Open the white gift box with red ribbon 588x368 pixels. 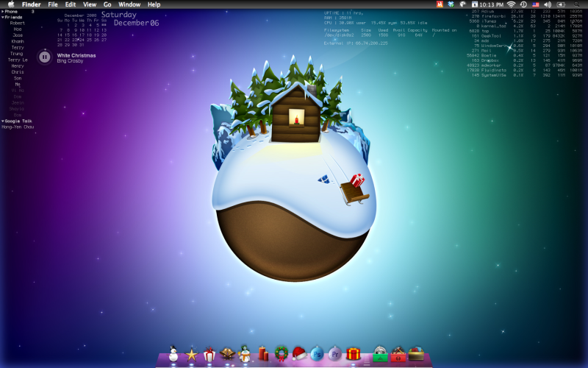[x=209, y=354]
